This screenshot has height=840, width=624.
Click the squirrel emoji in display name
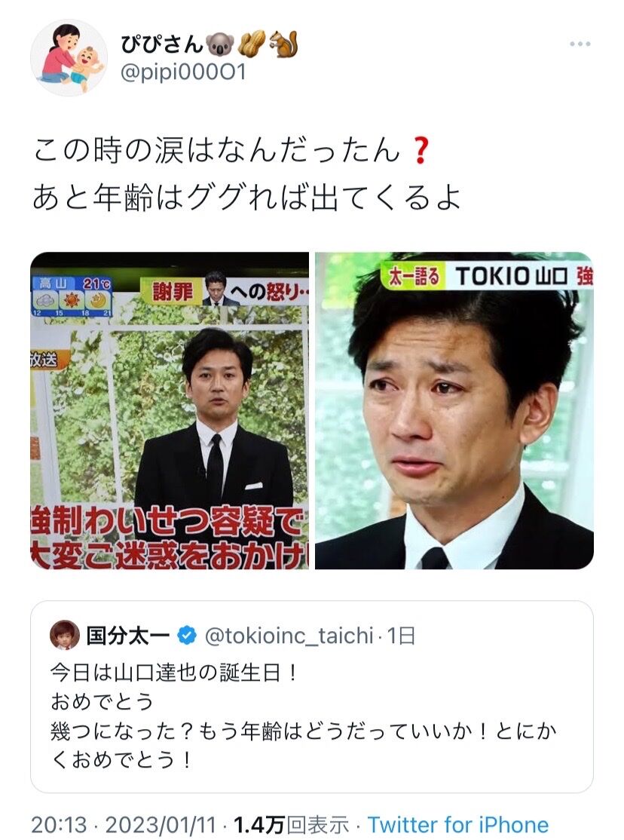pos(283,44)
